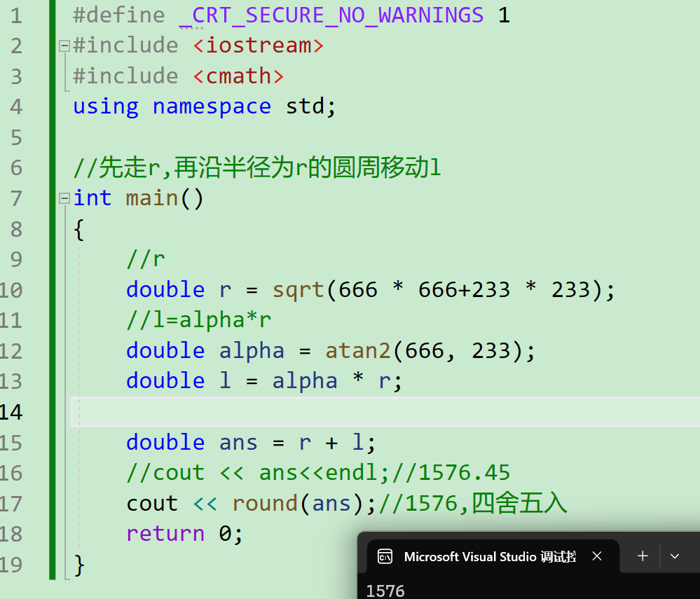This screenshot has height=599, width=700.
Task: Collapse the main function fold marker
Action: click(x=64, y=198)
